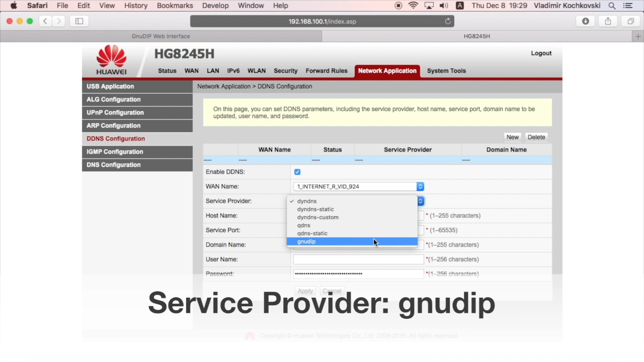Switch to the HG8245H browser tab
Screen dimensions: 644x362
pos(477,36)
